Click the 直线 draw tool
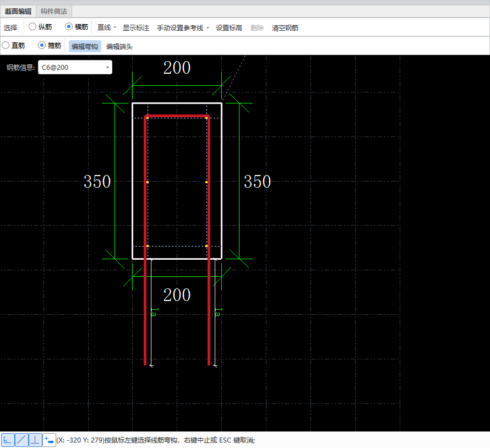The width and height of the screenshot is (490, 448). click(104, 28)
